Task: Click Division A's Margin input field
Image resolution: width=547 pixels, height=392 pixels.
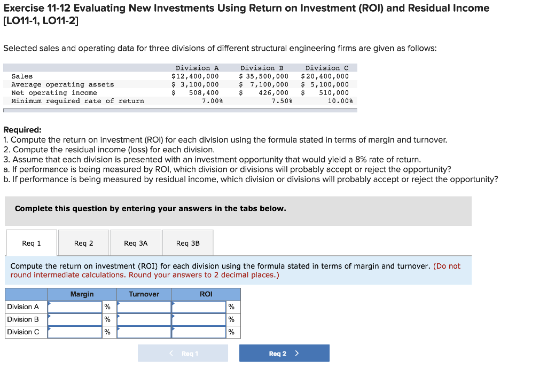Action: pos(75,307)
